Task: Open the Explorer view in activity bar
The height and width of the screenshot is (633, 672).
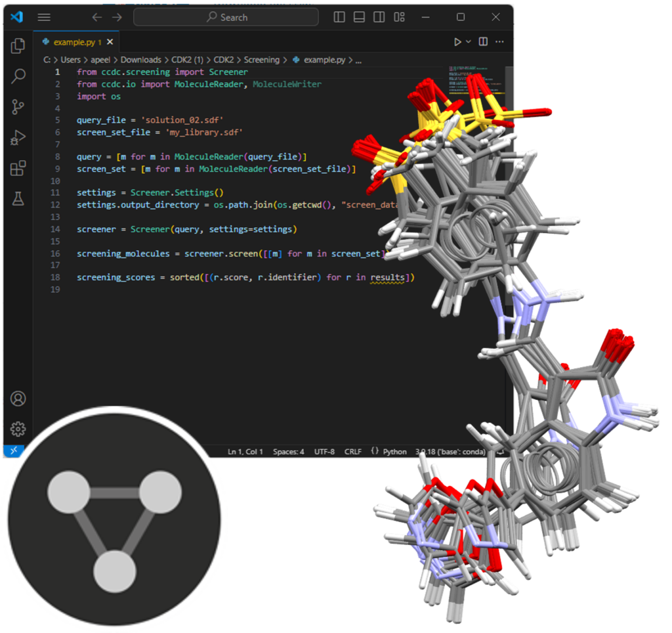Action: pos(18,46)
